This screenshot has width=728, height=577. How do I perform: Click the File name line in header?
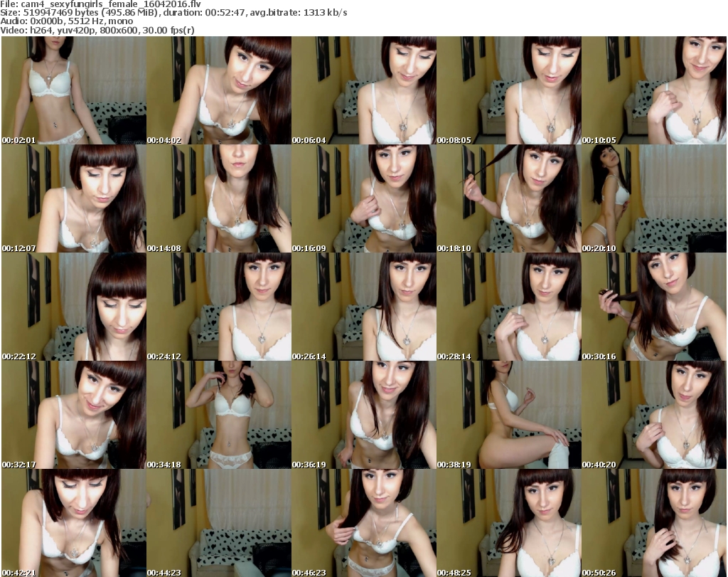[101, 4]
